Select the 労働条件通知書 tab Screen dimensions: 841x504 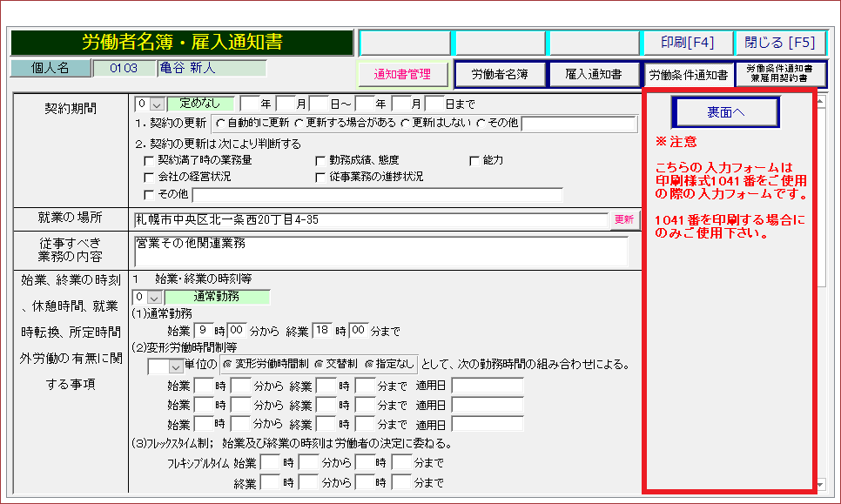click(x=688, y=75)
